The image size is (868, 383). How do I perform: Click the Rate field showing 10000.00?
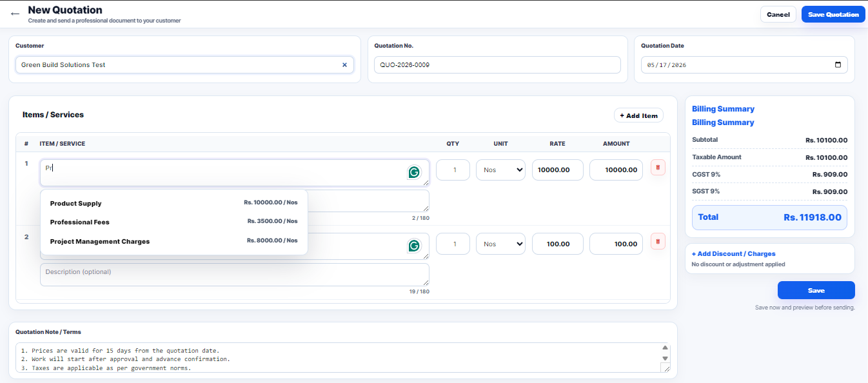click(x=558, y=170)
